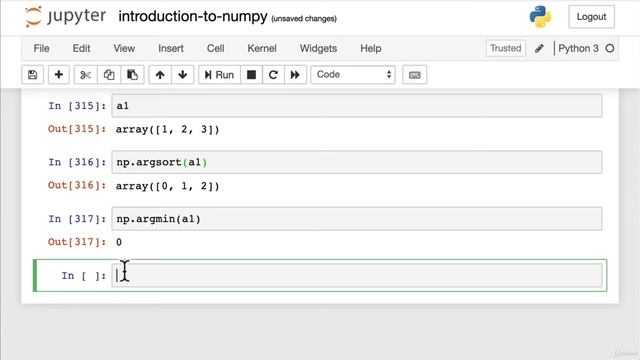640x360 pixels.
Task: Click the empty In [ ] prompt
Action: [84, 276]
